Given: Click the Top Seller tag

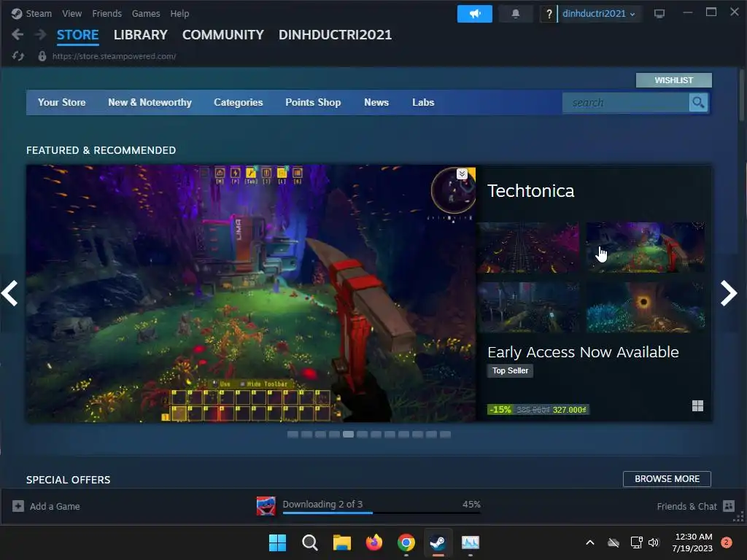Looking at the screenshot, I should [510, 370].
